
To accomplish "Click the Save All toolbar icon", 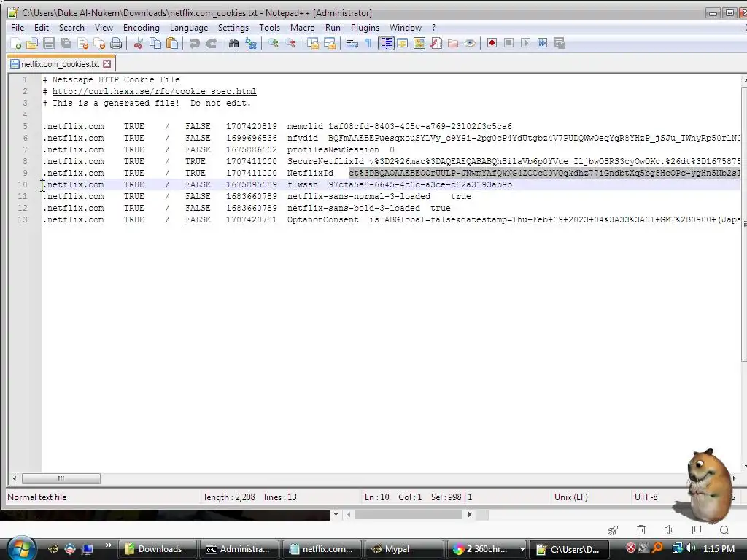I will coord(66,43).
